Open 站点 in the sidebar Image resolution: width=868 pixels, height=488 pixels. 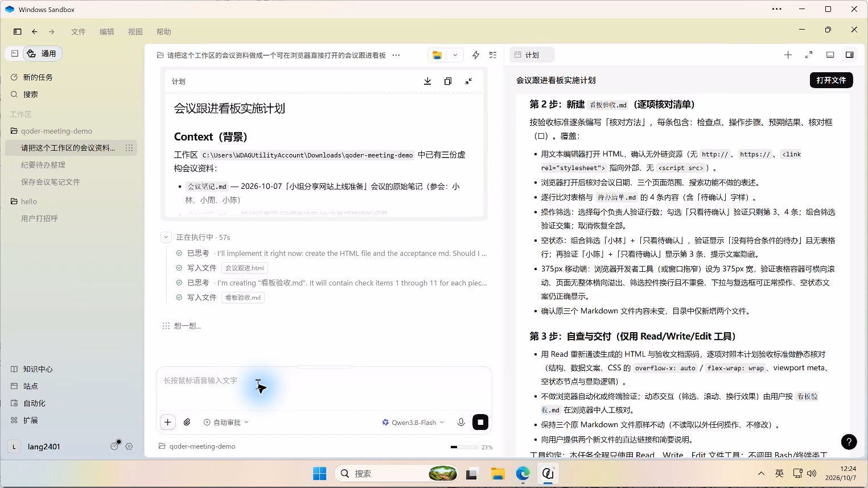point(30,386)
